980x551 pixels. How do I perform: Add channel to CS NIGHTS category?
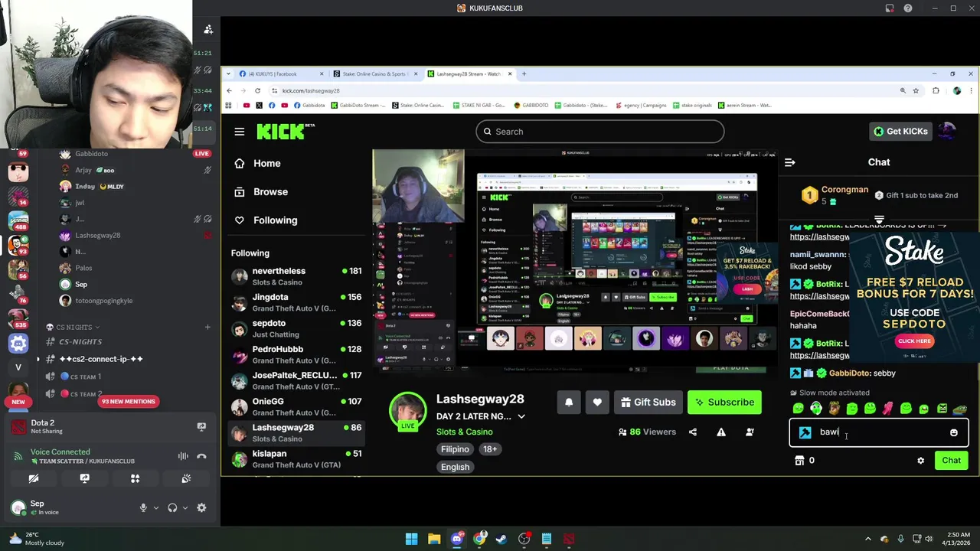(207, 328)
